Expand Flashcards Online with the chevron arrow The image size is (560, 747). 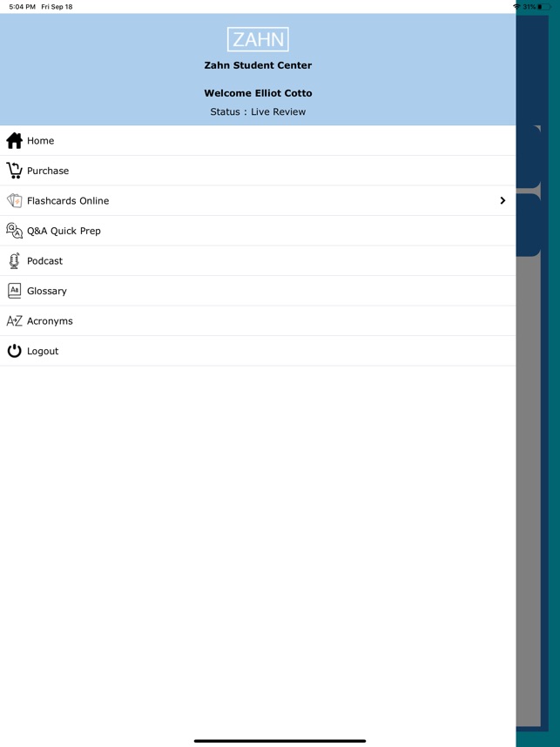pos(503,200)
